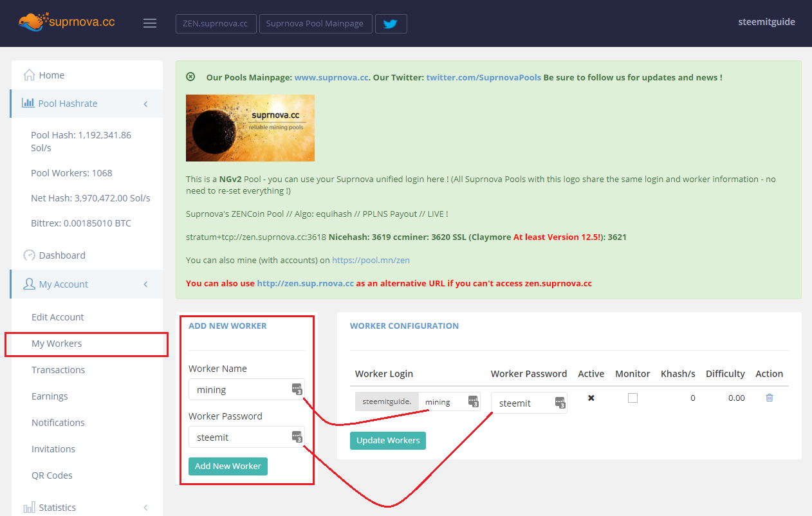Open QR Codes in the sidebar
Viewport: 812px width, 516px height.
coord(52,475)
